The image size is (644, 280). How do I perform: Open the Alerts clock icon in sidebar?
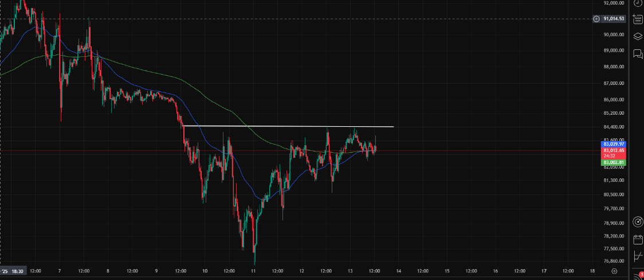click(638, 2)
